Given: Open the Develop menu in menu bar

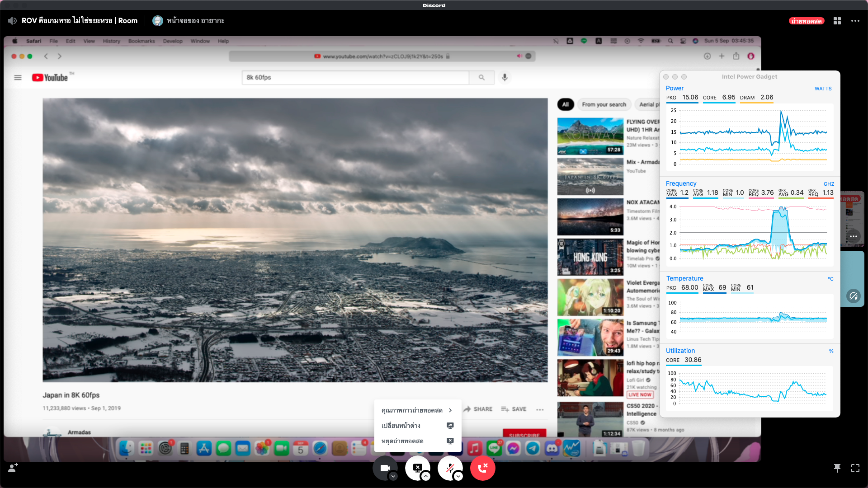Looking at the screenshot, I should [x=173, y=41].
